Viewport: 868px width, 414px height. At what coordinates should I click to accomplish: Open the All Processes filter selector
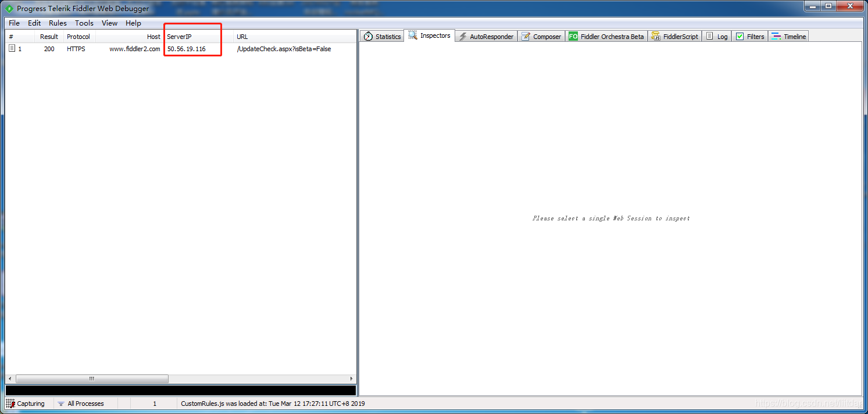(x=85, y=404)
